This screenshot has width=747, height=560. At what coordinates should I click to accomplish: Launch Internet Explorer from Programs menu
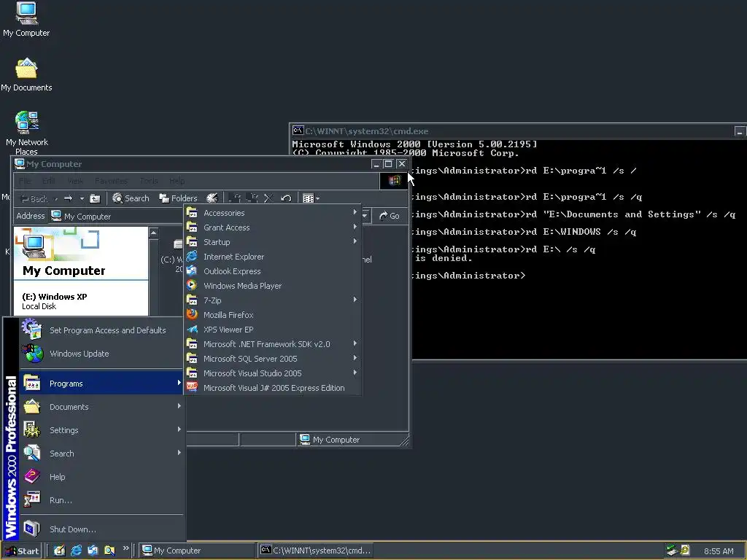coord(272,257)
